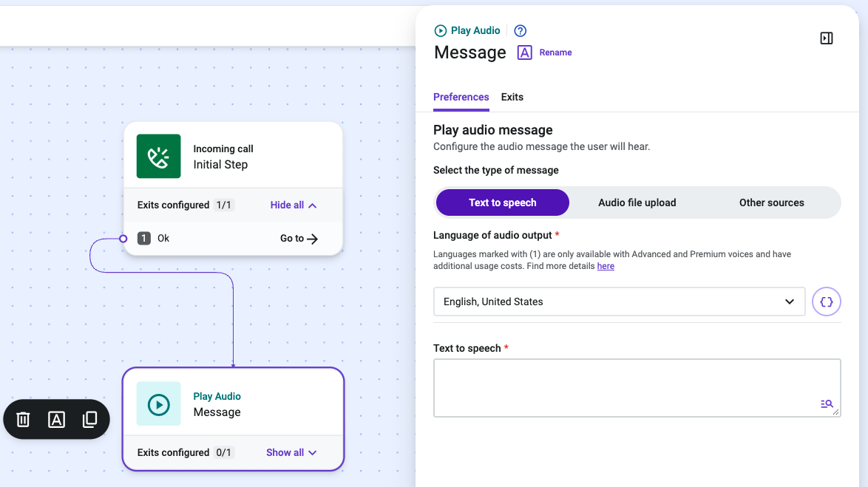Expand exits with Show all

(x=292, y=453)
